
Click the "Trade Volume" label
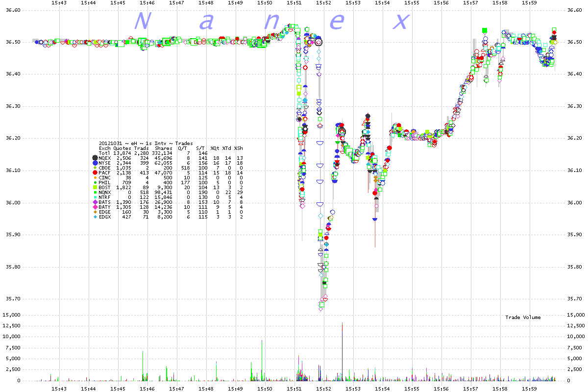point(523,318)
